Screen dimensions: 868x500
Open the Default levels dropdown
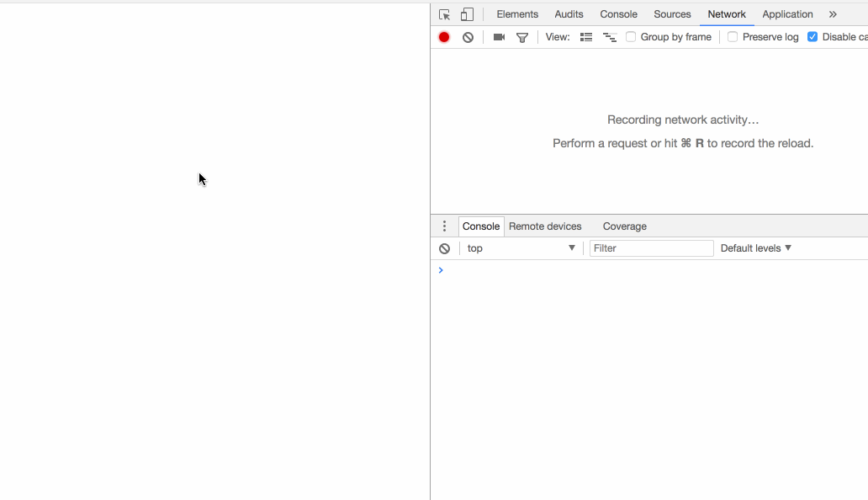tap(754, 247)
